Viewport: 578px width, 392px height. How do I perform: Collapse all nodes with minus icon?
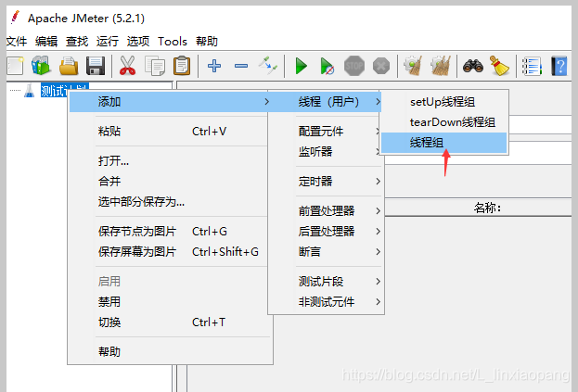pyautogui.click(x=241, y=66)
